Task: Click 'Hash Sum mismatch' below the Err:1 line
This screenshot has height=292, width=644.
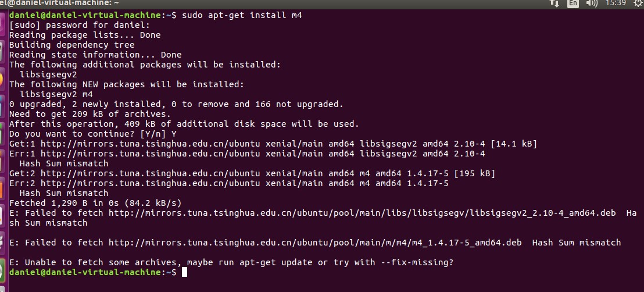Action: coord(64,163)
